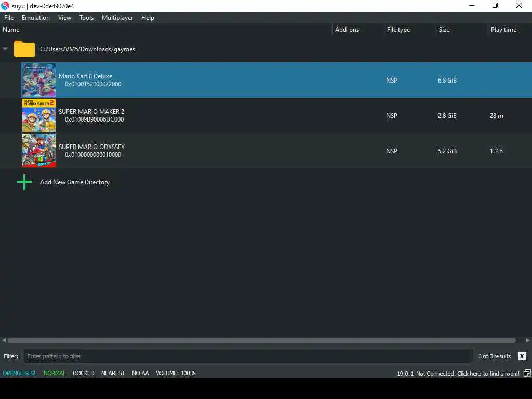Click the 5.2 GiB size cell
The height and width of the screenshot is (399, 532).
point(447,151)
